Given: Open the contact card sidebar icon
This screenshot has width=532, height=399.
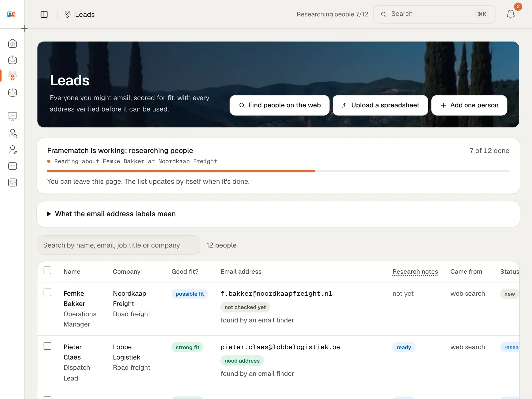Looking at the screenshot, I should point(13,182).
